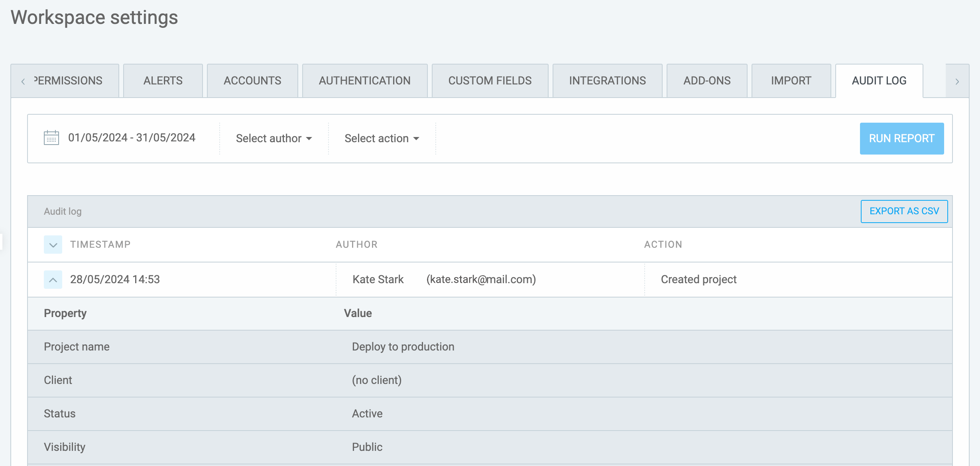
Task: Collapse the Kate Stark log entry details
Action: [52, 279]
